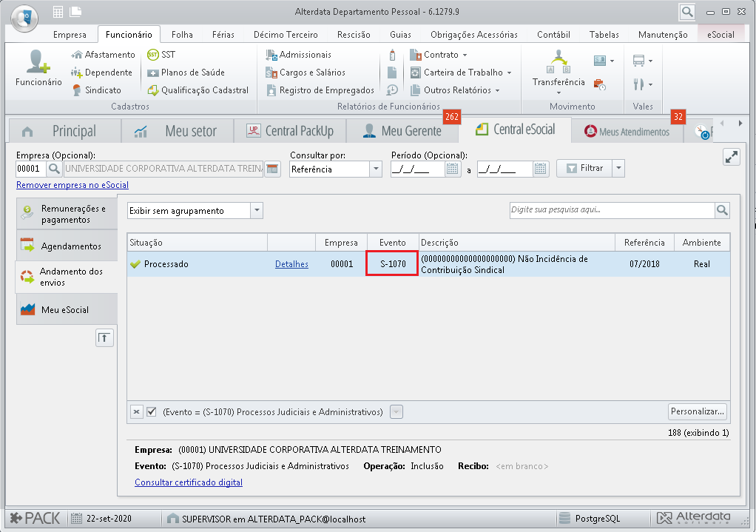
Task: Click the Personalizar... button
Action: click(x=697, y=411)
